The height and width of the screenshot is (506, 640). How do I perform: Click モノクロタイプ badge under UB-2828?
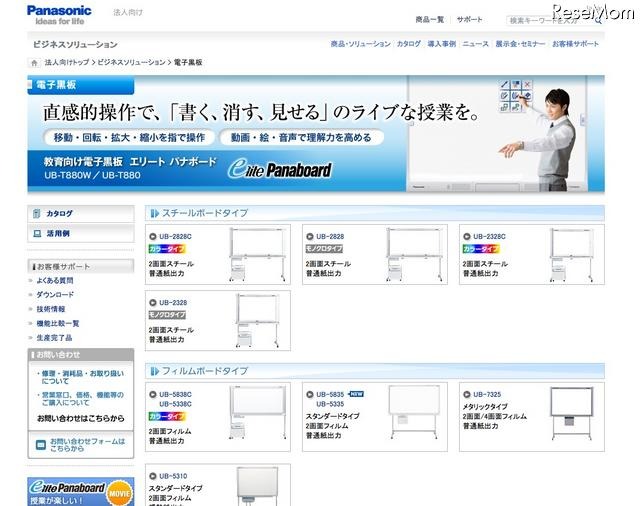point(324,249)
